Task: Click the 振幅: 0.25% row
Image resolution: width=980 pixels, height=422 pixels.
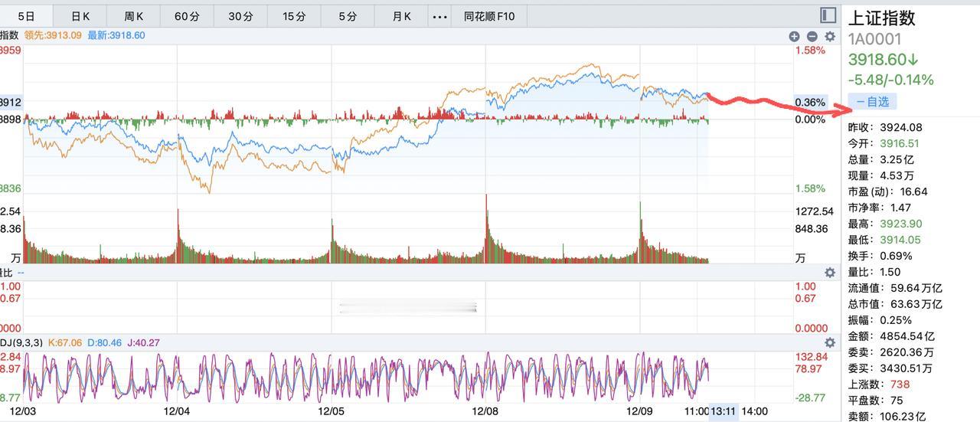Action: (880, 320)
